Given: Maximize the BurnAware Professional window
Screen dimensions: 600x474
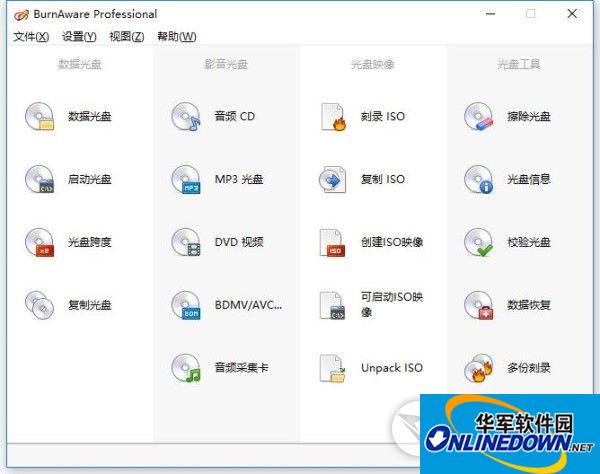Looking at the screenshot, I should (530, 14).
